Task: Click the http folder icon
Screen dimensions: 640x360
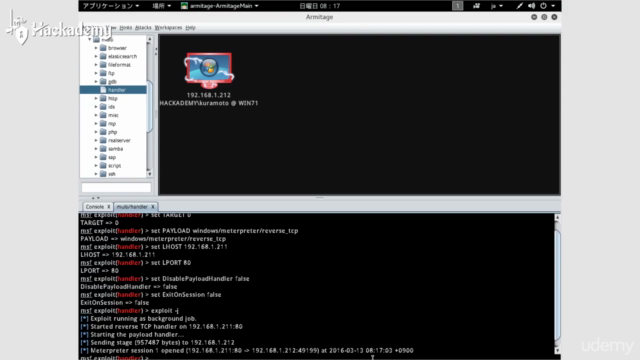Action: tap(103, 98)
